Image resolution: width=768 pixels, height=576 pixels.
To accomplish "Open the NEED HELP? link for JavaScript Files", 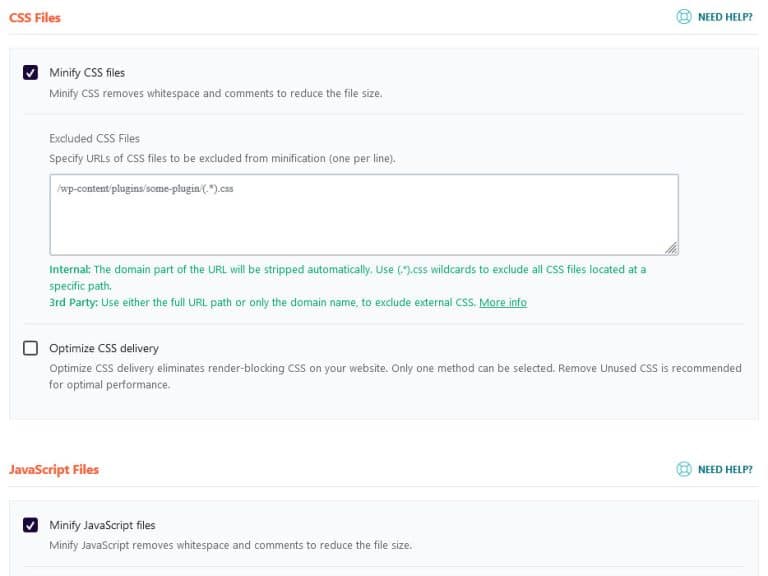I will point(724,469).
